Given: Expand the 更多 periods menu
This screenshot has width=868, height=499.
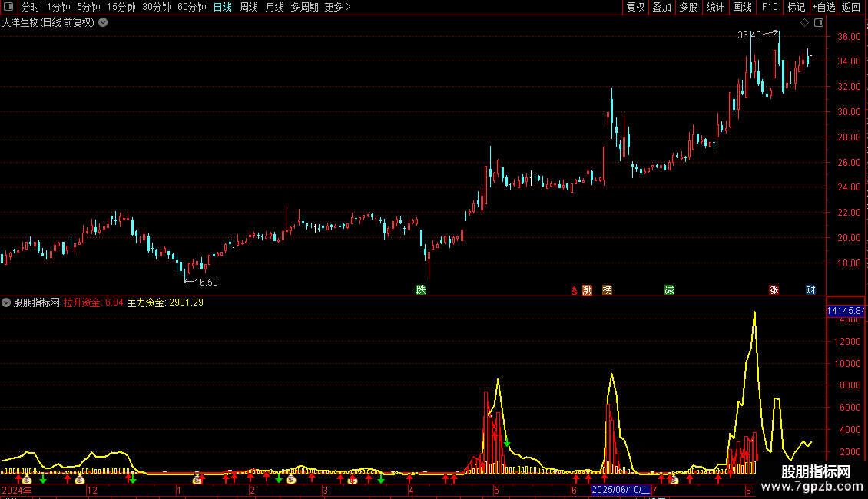Looking at the screenshot, I should point(338,7).
